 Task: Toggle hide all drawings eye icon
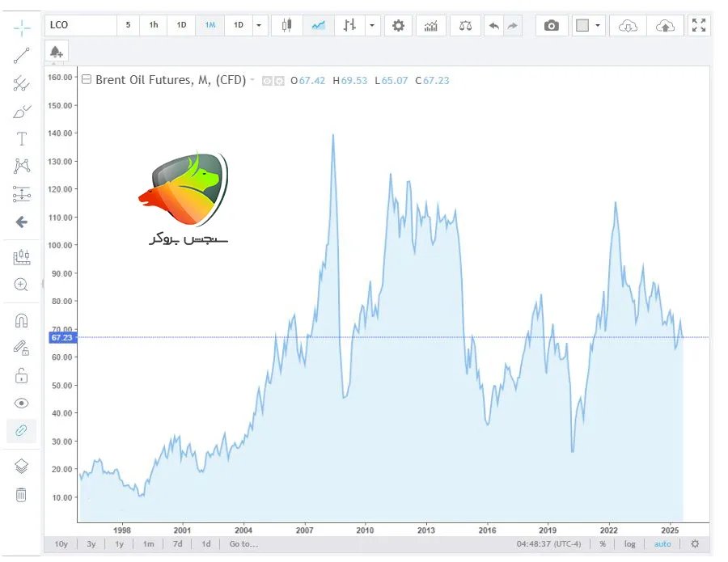[22, 403]
